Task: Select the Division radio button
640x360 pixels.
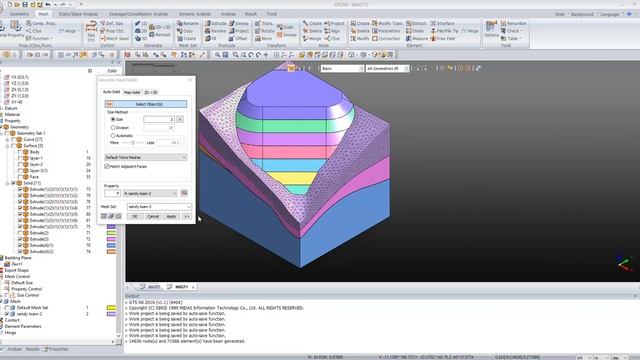Action: tap(113, 127)
